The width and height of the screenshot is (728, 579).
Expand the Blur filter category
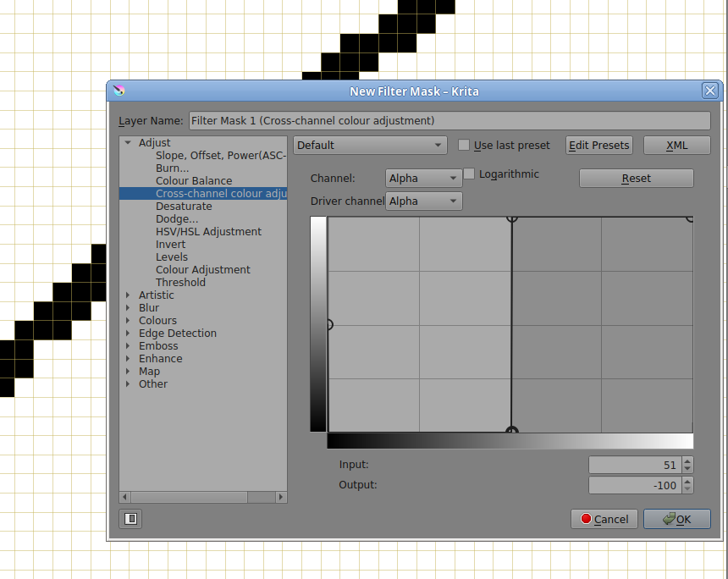coord(128,308)
